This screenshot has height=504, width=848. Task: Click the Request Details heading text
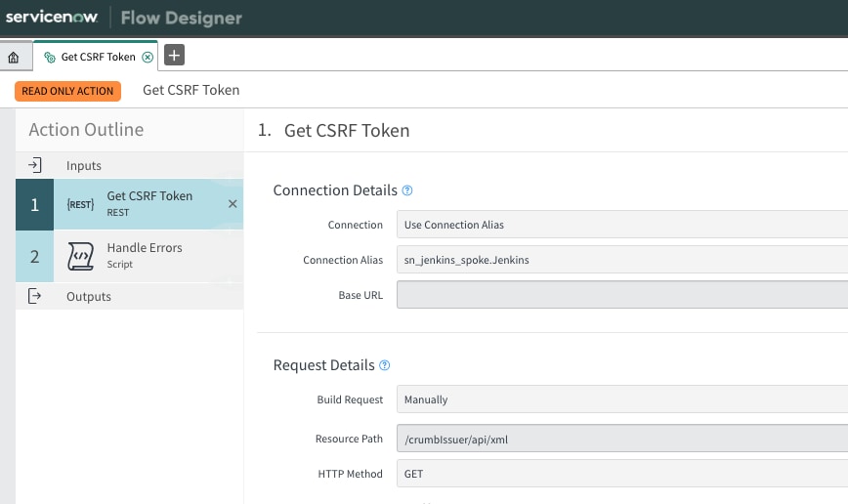[323, 365]
